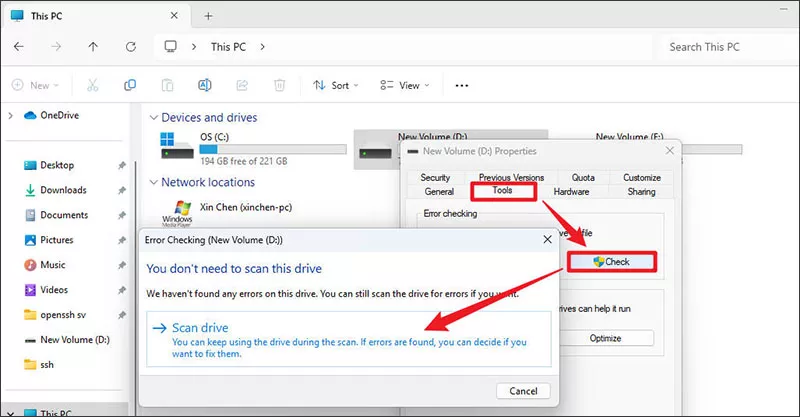Screen dimensions: 800x417
Task: Click the Paste clipboard icon
Action: (x=167, y=85)
